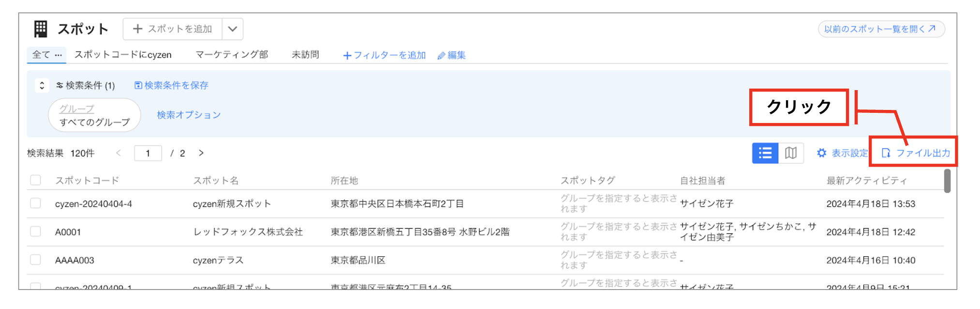Open 以前のスポット一覧を開く link
The image size is (980, 309).
(881, 29)
